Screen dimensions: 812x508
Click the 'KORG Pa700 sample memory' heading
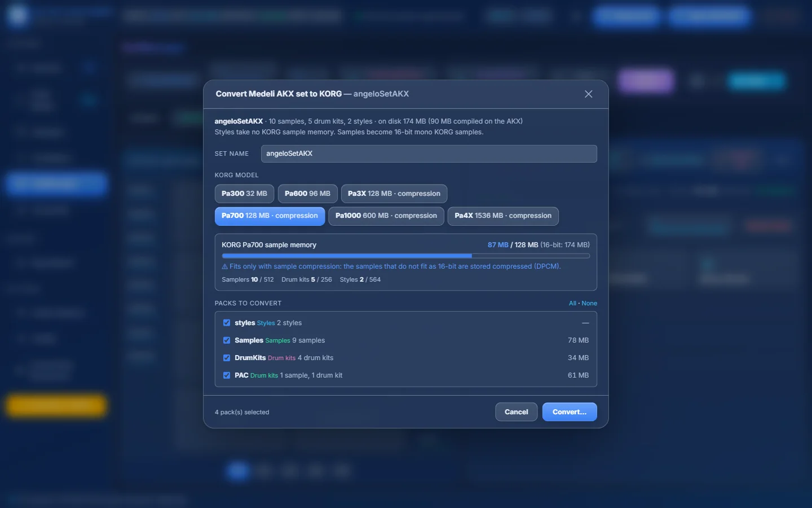pos(269,245)
